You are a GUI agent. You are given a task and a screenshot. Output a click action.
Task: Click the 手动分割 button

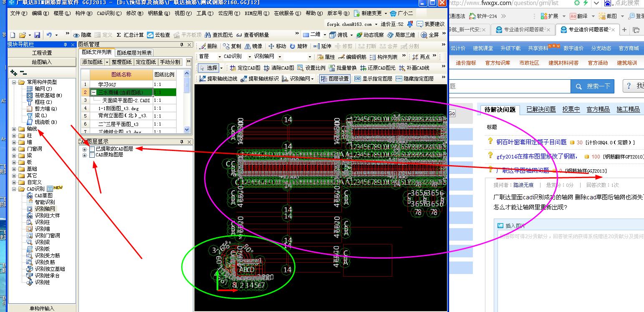tap(170, 62)
